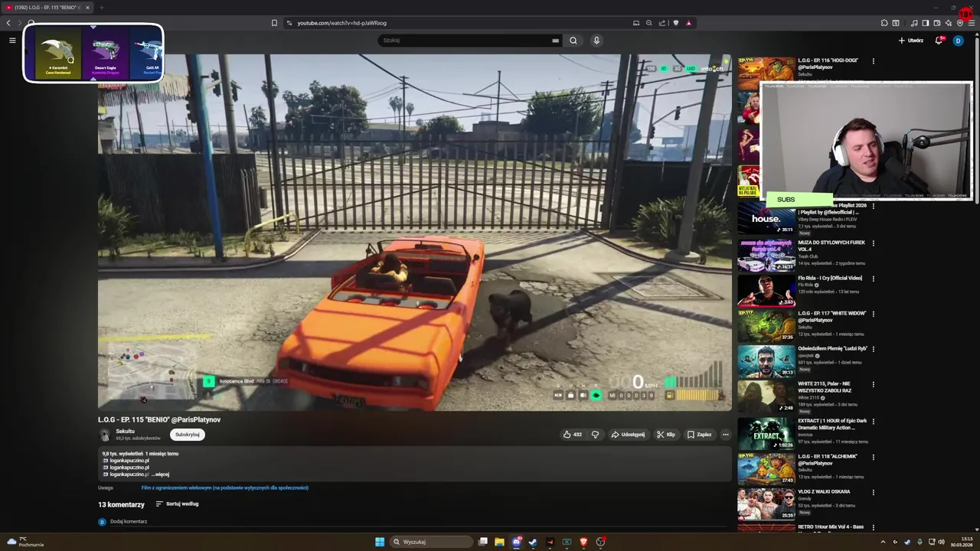
Task: Open the on-screen keyboard icon in search
Action: click(556, 41)
